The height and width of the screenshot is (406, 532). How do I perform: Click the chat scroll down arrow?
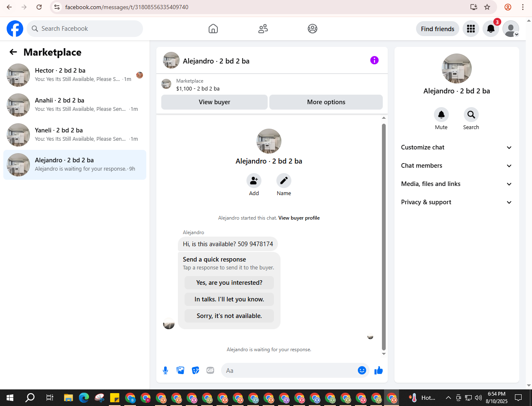[384, 354]
